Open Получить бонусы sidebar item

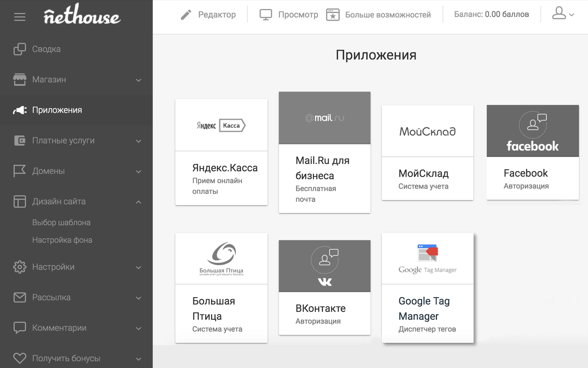pos(66,358)
